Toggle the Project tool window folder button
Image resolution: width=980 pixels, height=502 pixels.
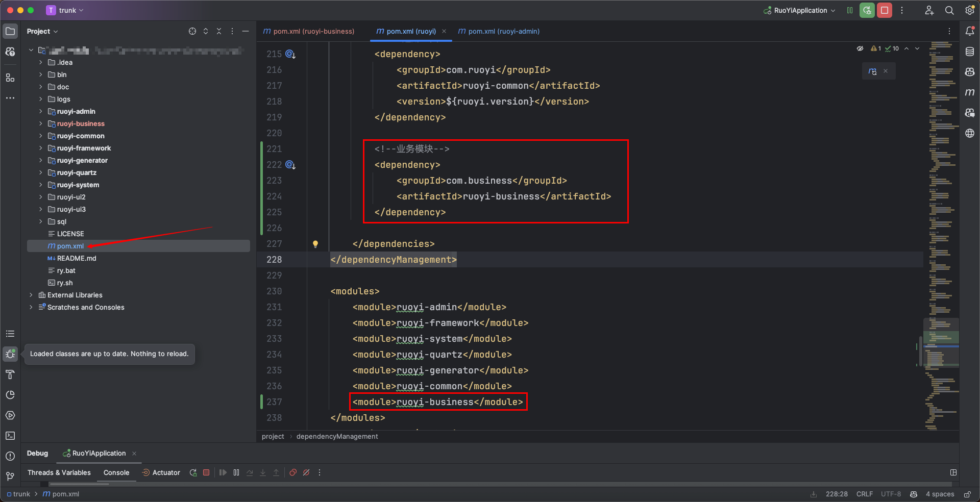pos(10,31)
